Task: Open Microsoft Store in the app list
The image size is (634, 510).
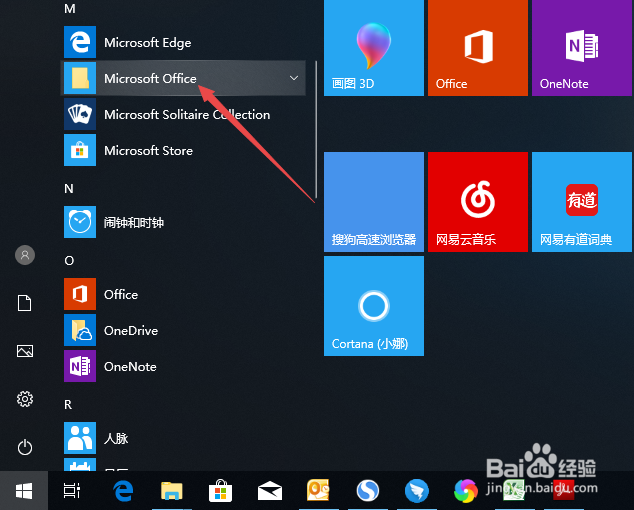Action: click(183, 150)
